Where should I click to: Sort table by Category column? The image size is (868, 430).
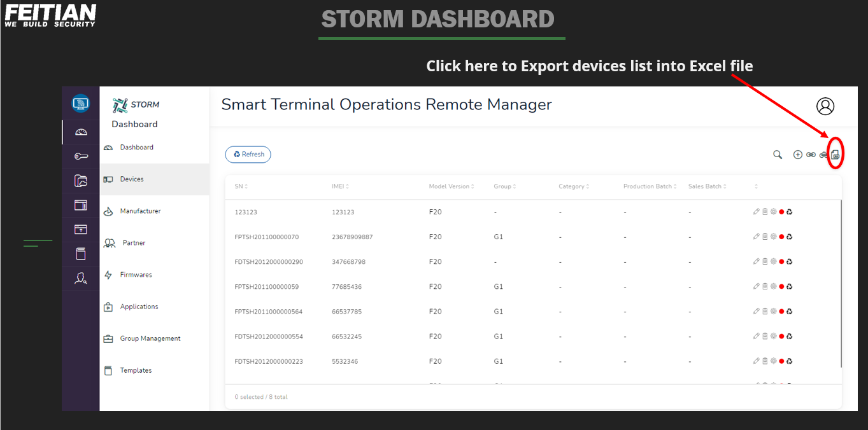574,186
